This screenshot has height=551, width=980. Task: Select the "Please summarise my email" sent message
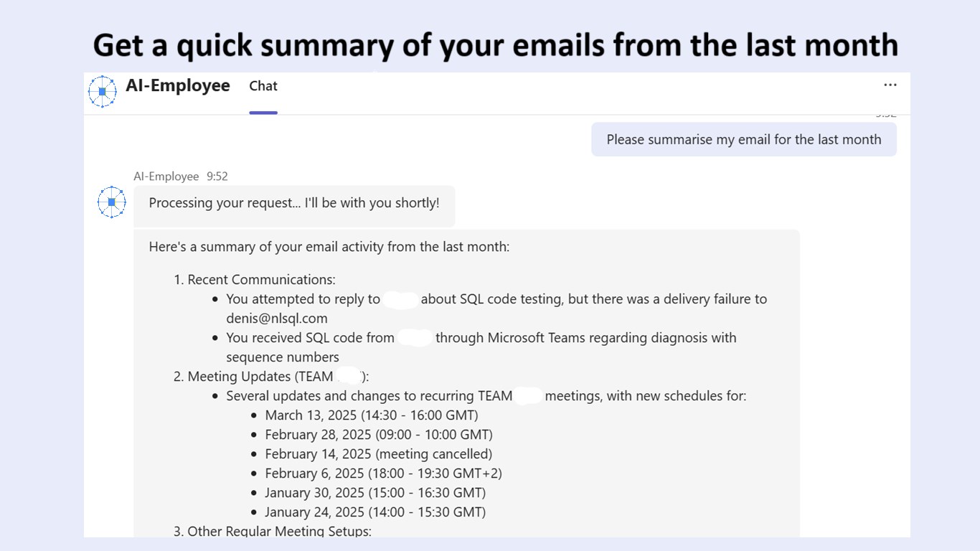tap(743, 139)
